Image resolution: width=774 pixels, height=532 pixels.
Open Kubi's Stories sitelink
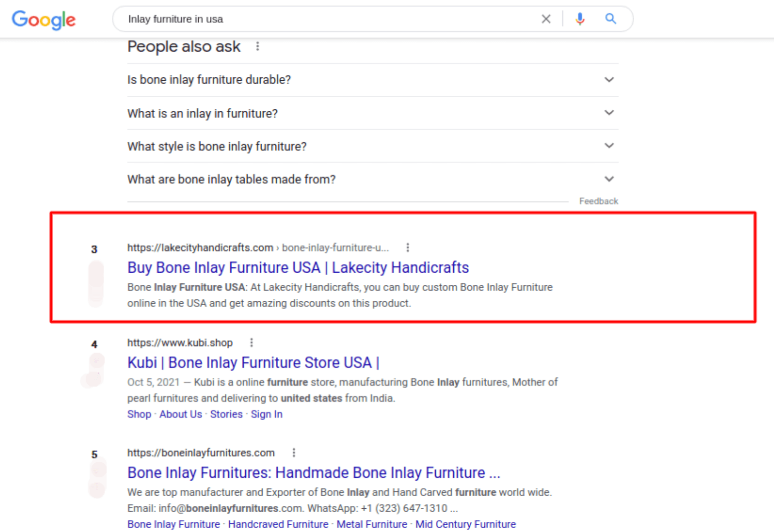(226, 414)
